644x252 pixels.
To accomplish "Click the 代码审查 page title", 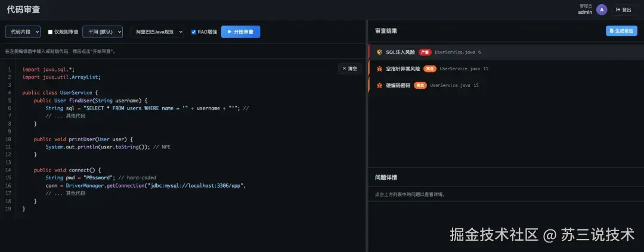I will coord(23,10).
